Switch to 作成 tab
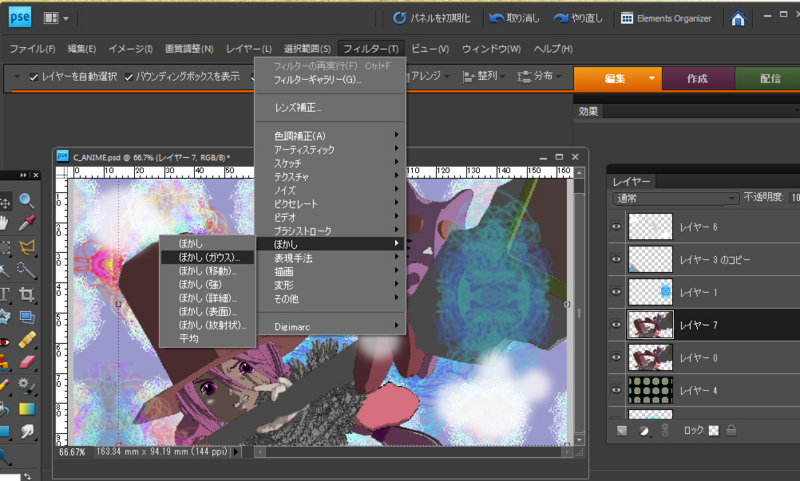800x481 pixels. (698, 79)
